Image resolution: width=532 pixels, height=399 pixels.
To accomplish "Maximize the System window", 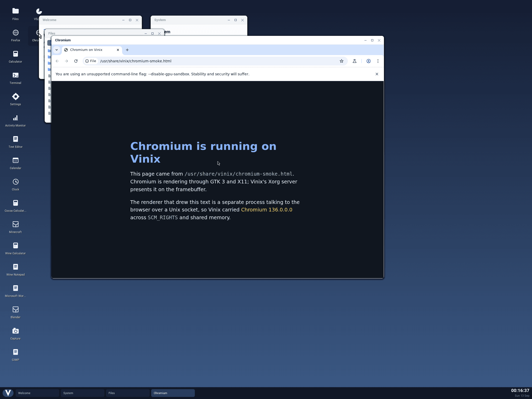I will click(236, 20).
